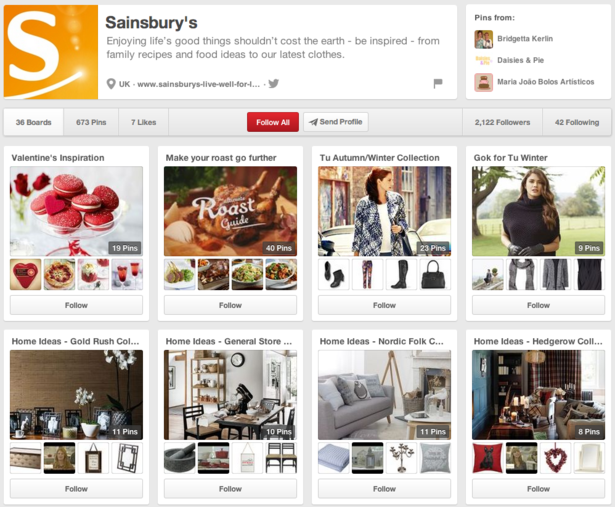Screen dimensions: 615x507
Task: Switch to the 673 Pins tab
Action: (91, 122)
